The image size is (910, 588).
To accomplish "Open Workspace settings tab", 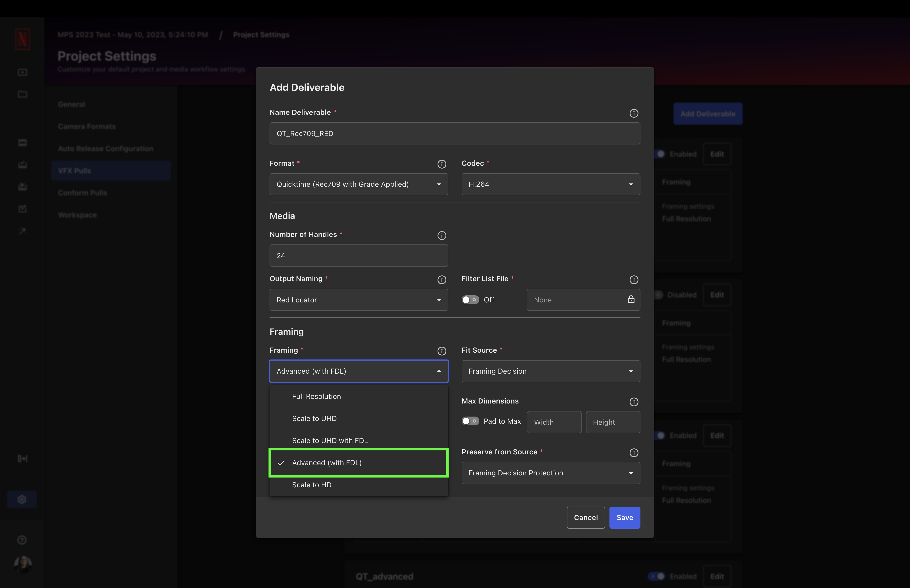I will (111, 215).
